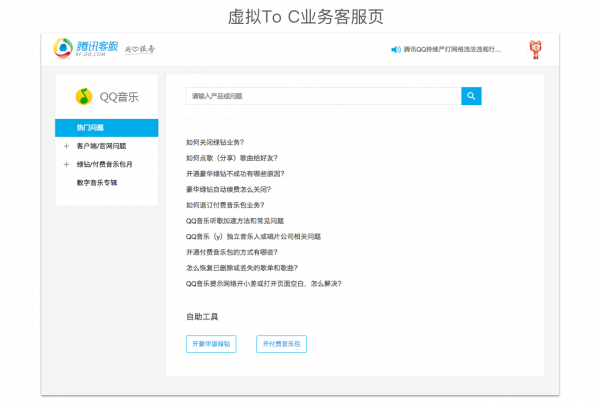Click the 自助工具 heading
This screenshot has width=600, height=405.
click(202, 317)
